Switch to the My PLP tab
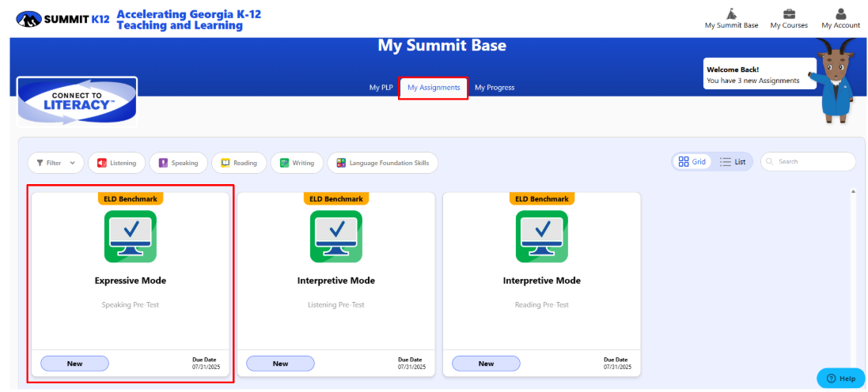The image size is (868, 392). (381, 88)
